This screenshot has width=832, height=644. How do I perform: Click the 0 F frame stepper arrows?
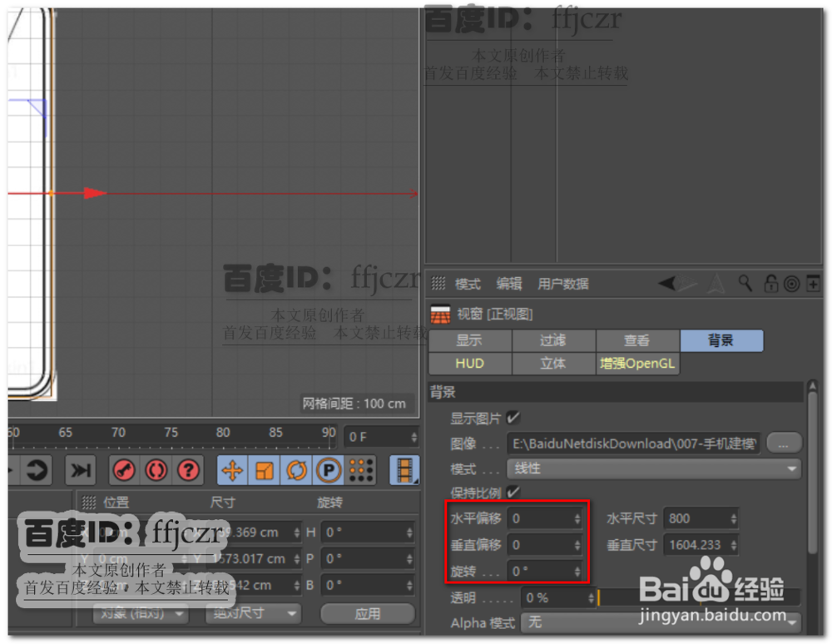pos(414,437)
